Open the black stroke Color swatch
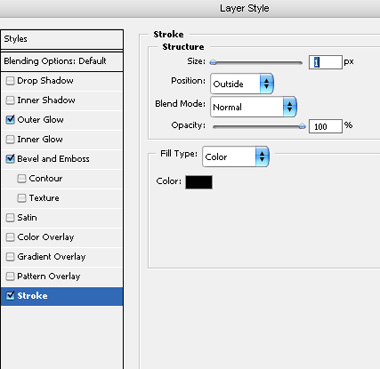The height and width of the screenshot is (369, 380). point(199,182)
